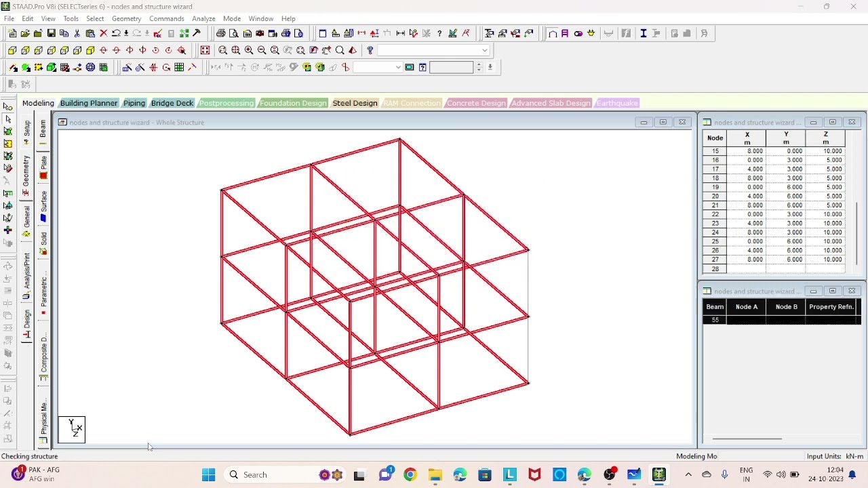Open the File menu

click(9, 18)
